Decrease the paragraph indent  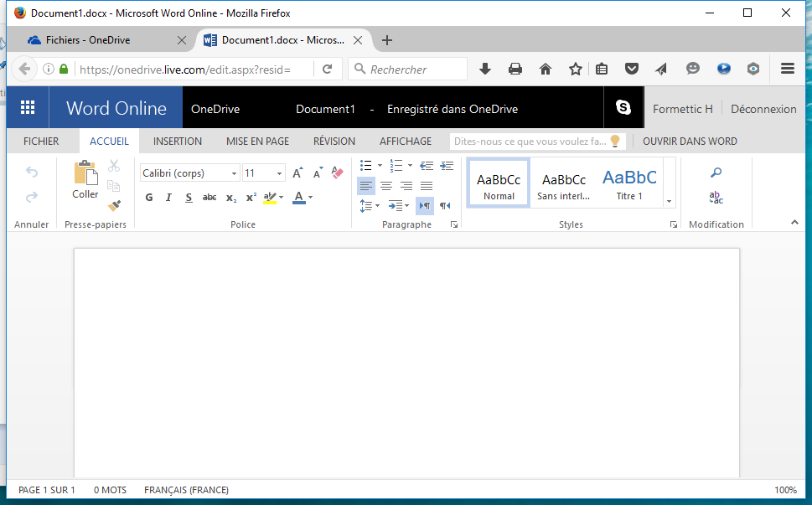427,166
